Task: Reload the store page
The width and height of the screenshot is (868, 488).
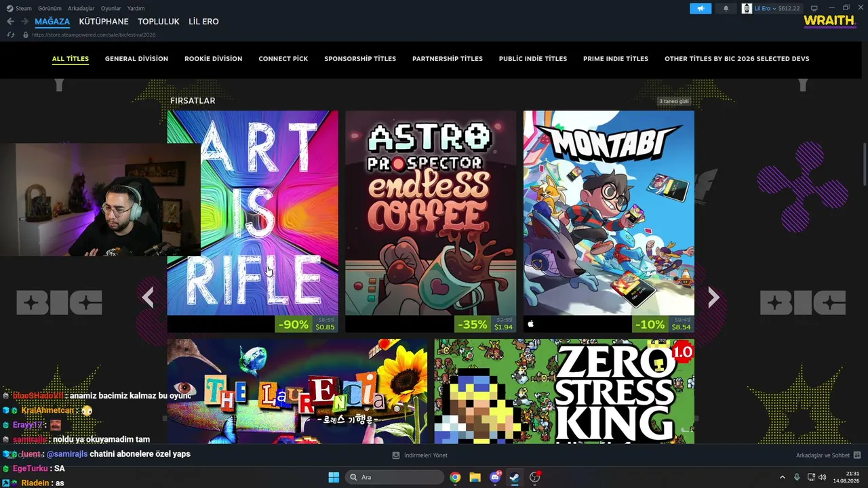Action: click(10, 35)
